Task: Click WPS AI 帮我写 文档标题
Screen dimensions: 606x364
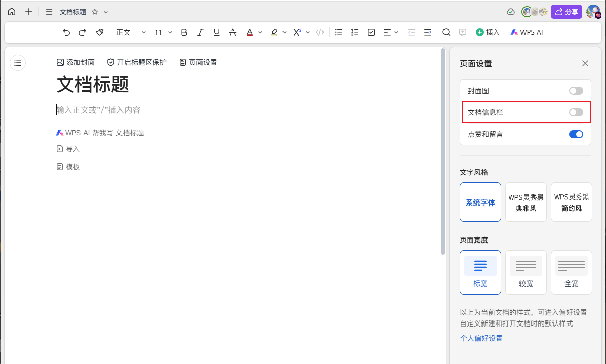Action: coord(100,133)
